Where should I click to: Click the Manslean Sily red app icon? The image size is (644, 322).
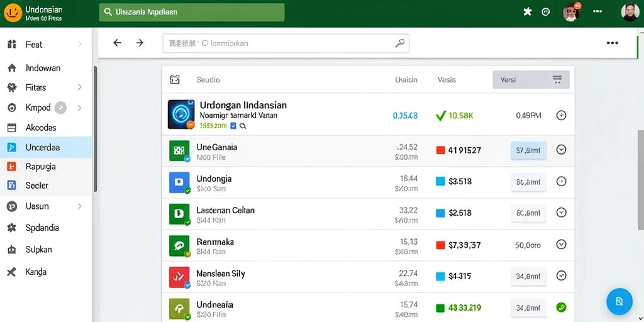point(179,277)
